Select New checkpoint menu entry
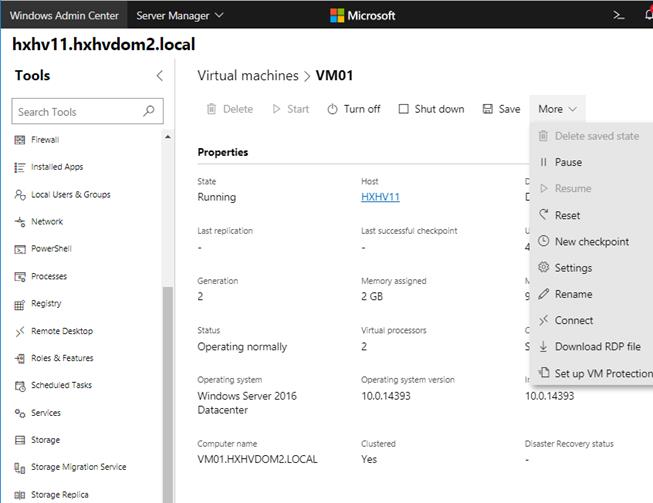653x503 pixels. tap(592, 242)
